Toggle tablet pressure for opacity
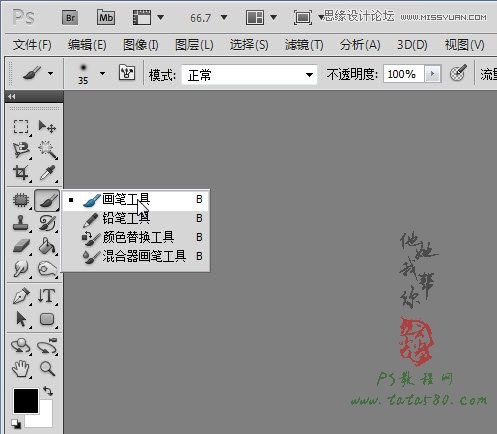The image size is (497, 434). coord(458,73)
